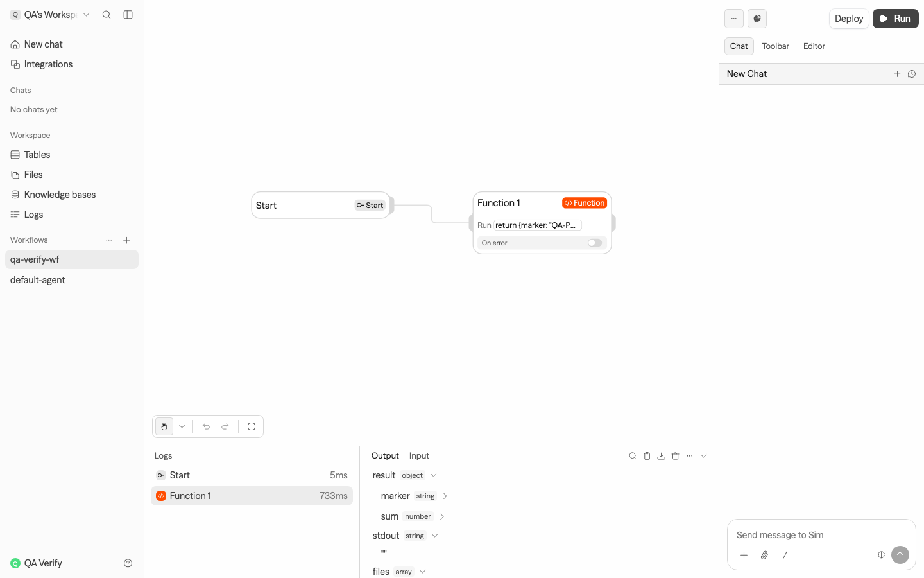The height and width of the screenshot is (578, 924).
Task: Focus the Send message to Sim field
Action: (x=821, y=535)
